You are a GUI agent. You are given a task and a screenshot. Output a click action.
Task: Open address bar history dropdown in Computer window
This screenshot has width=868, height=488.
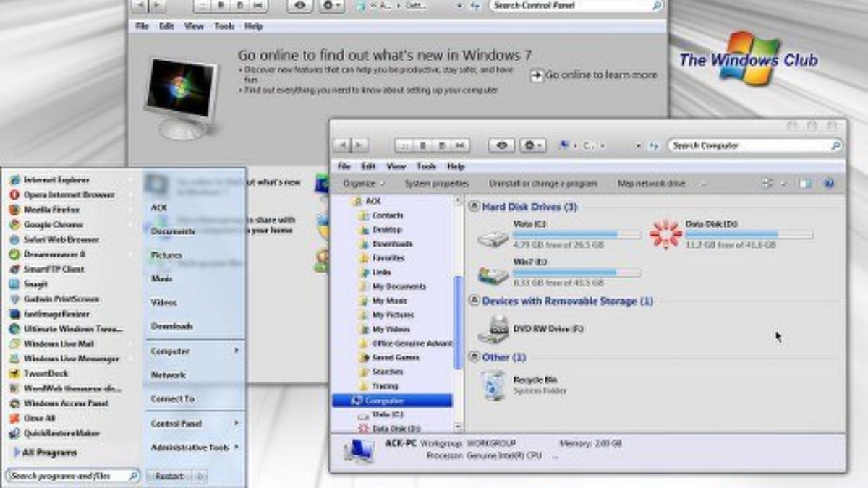tap(639, 146)
